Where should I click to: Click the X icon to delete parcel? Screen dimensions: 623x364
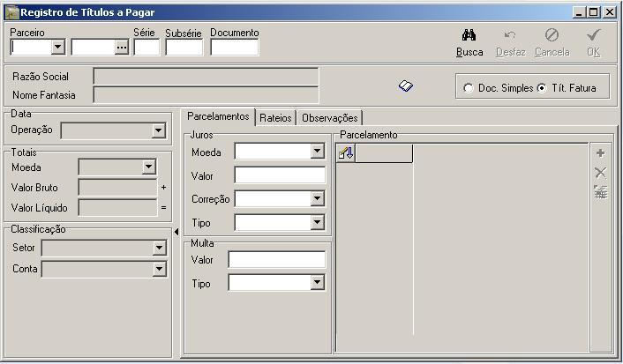(x=600, y=172)
